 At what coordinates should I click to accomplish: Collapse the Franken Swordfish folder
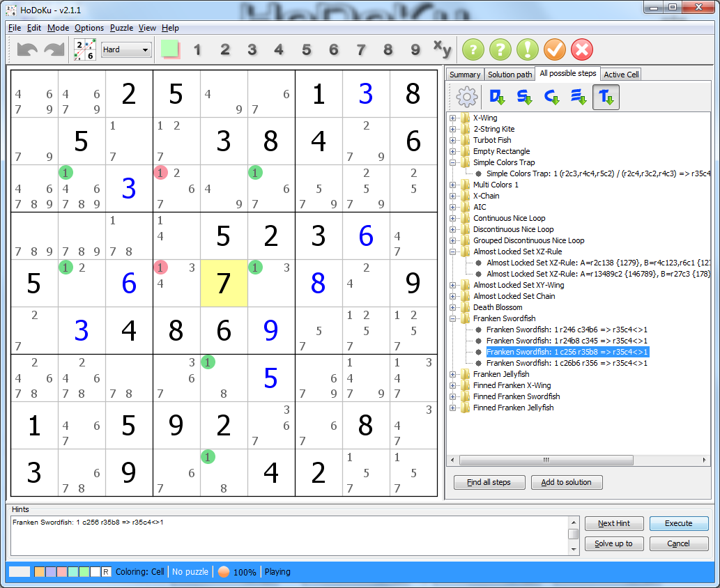pos(452,318)
